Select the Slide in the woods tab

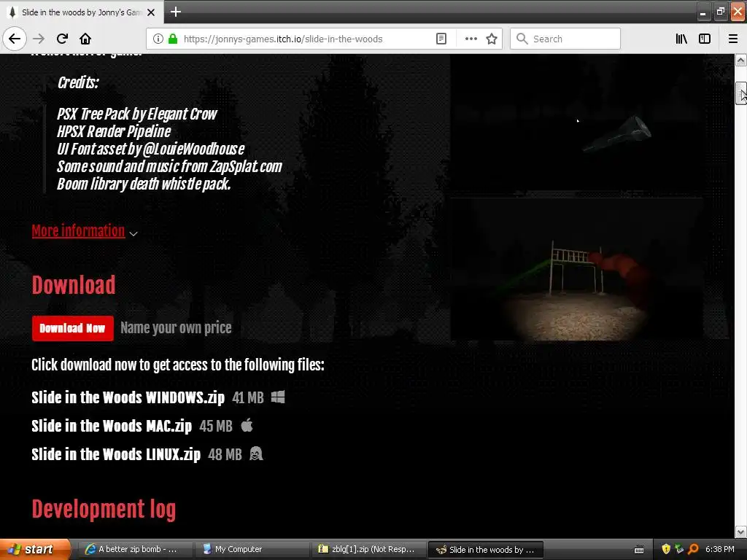coord(82,12)
